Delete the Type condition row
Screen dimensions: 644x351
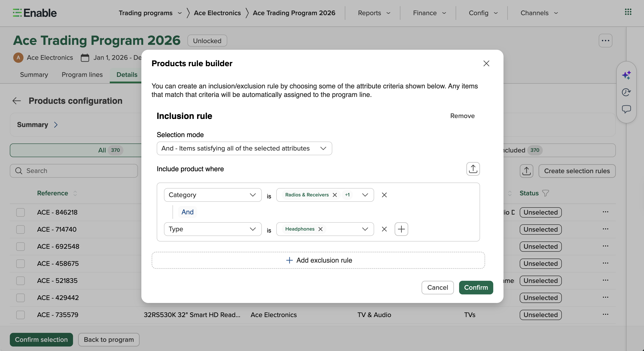384,229
